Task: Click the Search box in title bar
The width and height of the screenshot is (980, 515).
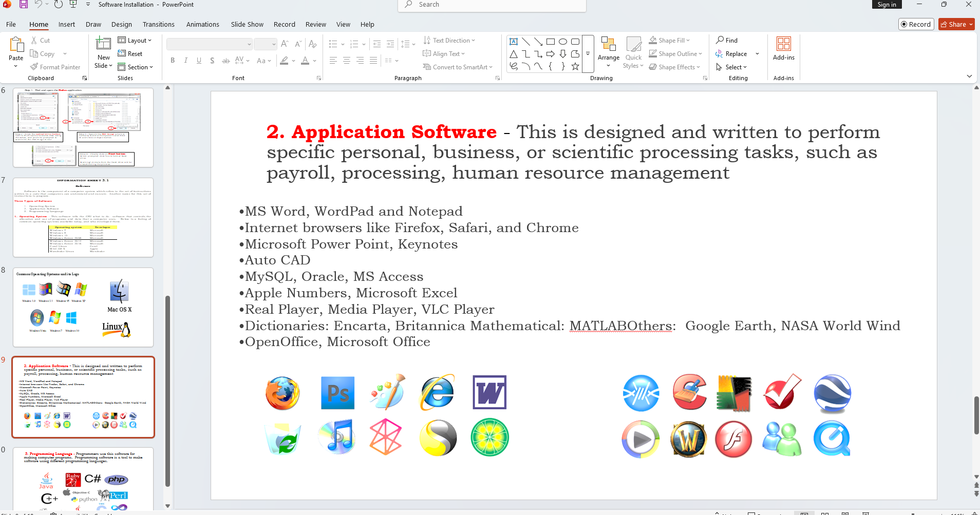Action: coord(492,5)
